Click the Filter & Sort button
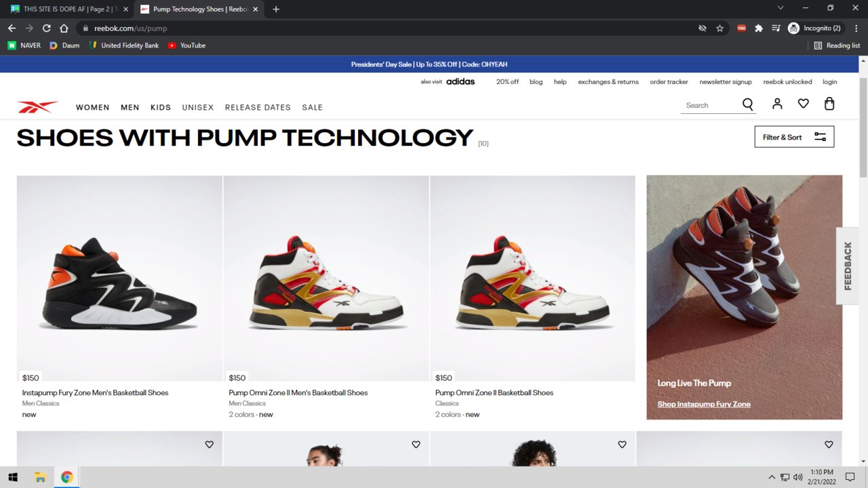This screenshot has height=488, width=868. [794, 137]
